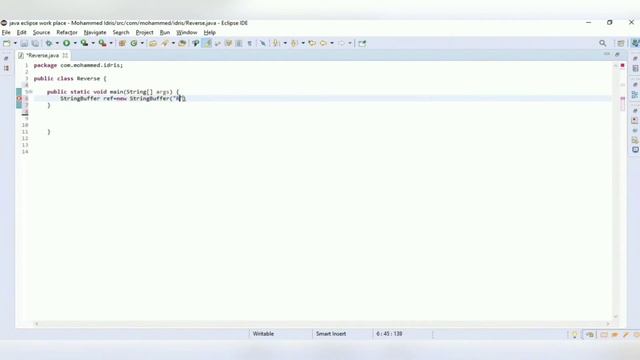Open the Source menu
The width and height of the screenshot is (640, 360).
[42, 32]
